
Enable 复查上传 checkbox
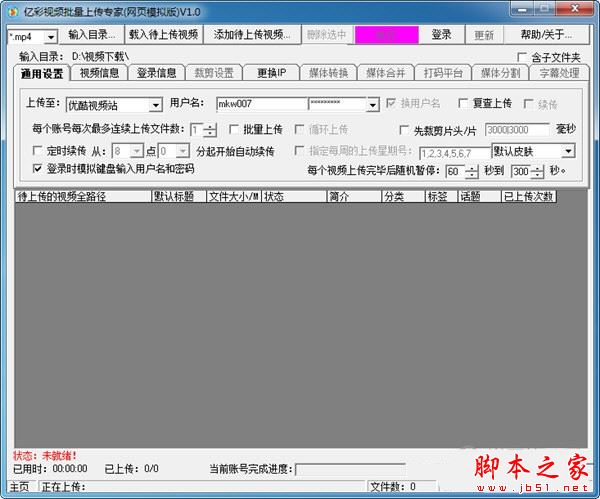click(x=463, y=103)
